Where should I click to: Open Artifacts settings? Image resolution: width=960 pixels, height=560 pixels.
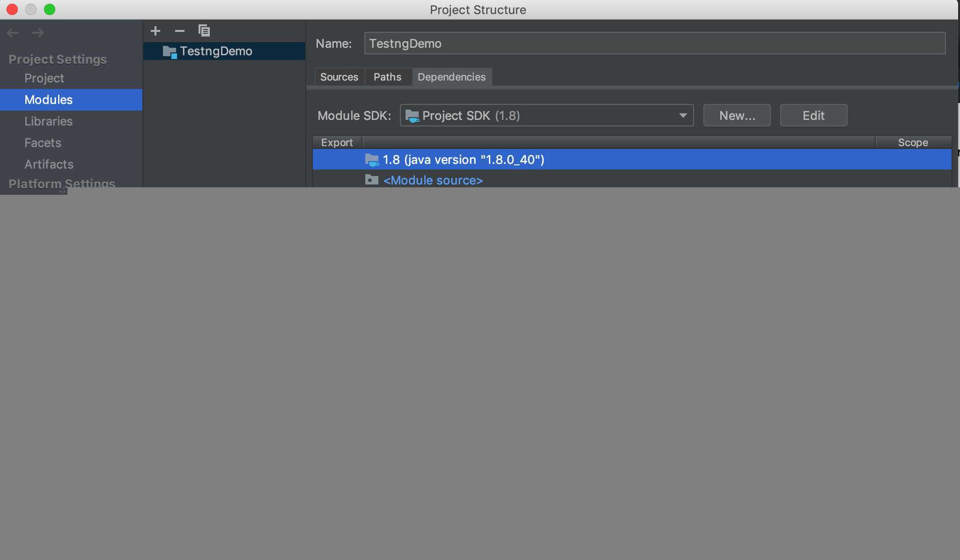pos(71,164)
